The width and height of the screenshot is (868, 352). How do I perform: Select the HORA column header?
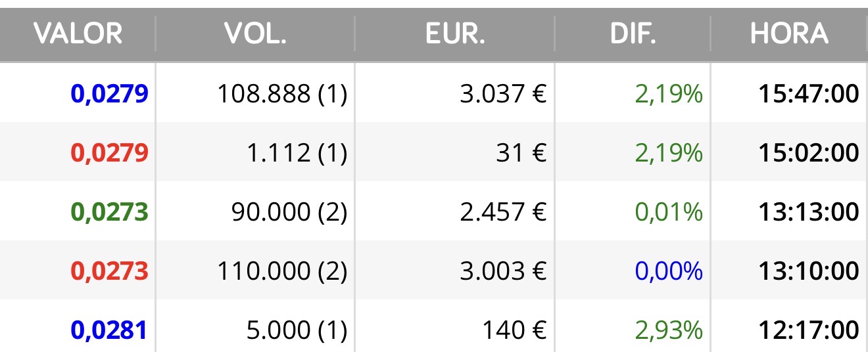789,33
